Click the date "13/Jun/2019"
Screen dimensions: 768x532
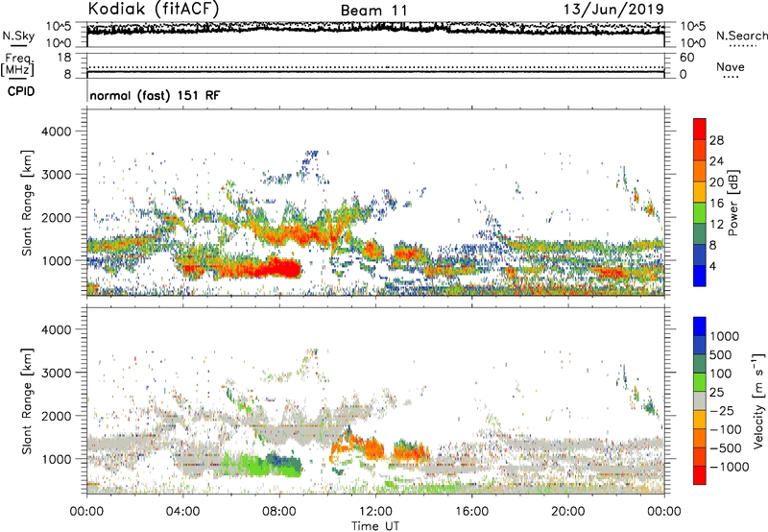613,9
